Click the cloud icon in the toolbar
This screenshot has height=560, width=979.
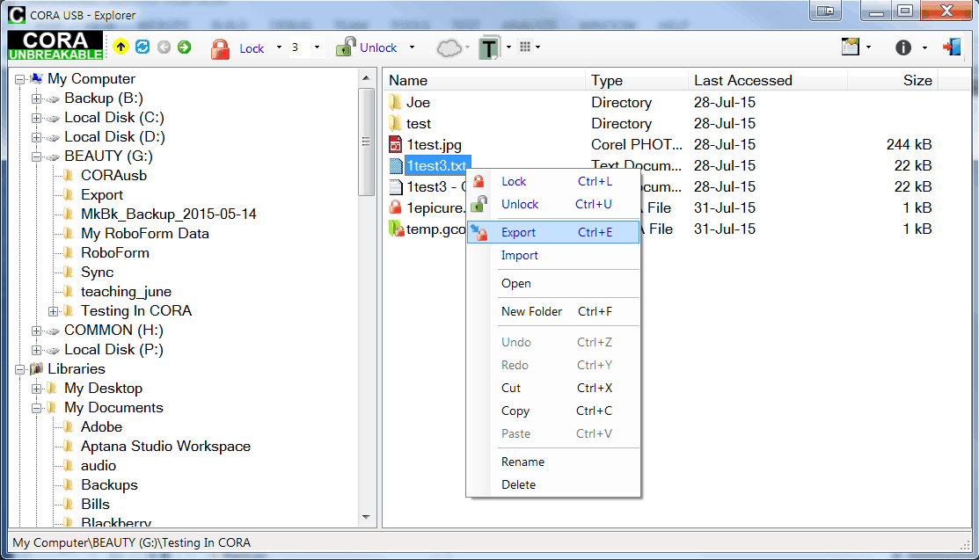point(449,47)
